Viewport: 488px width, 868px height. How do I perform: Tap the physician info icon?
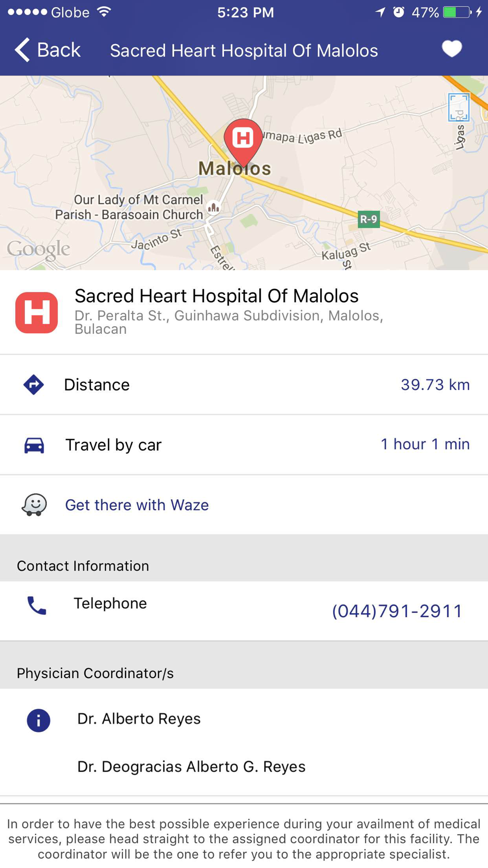[39, 720]
